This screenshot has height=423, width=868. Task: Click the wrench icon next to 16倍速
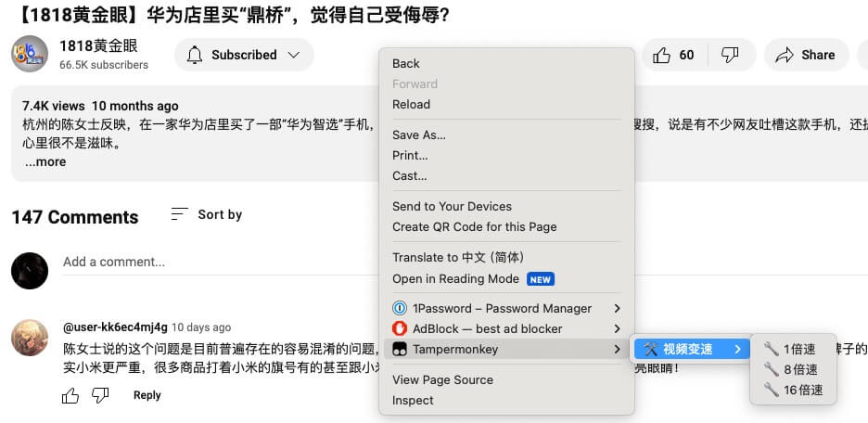click(771, 390)
